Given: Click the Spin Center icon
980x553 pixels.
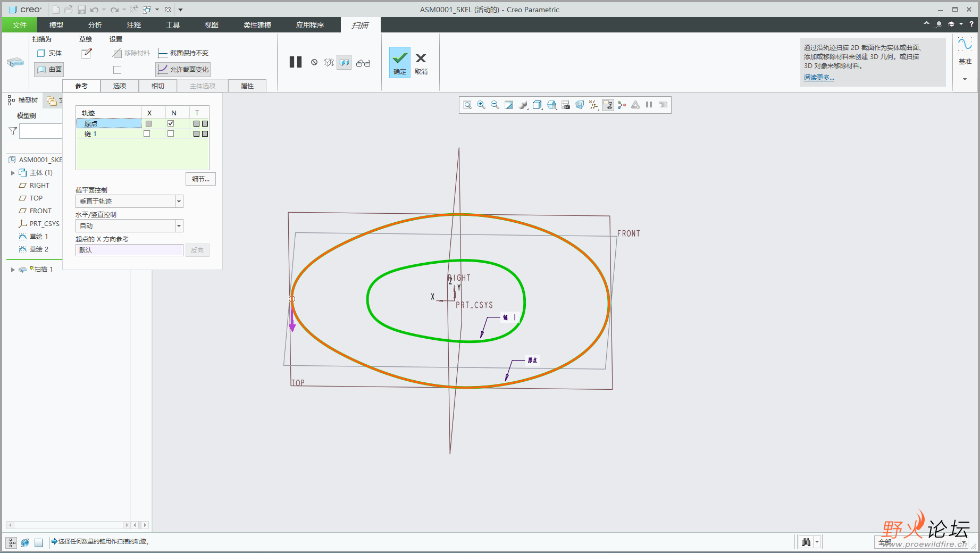Looking at the screenshot, I should click(622, 105).
